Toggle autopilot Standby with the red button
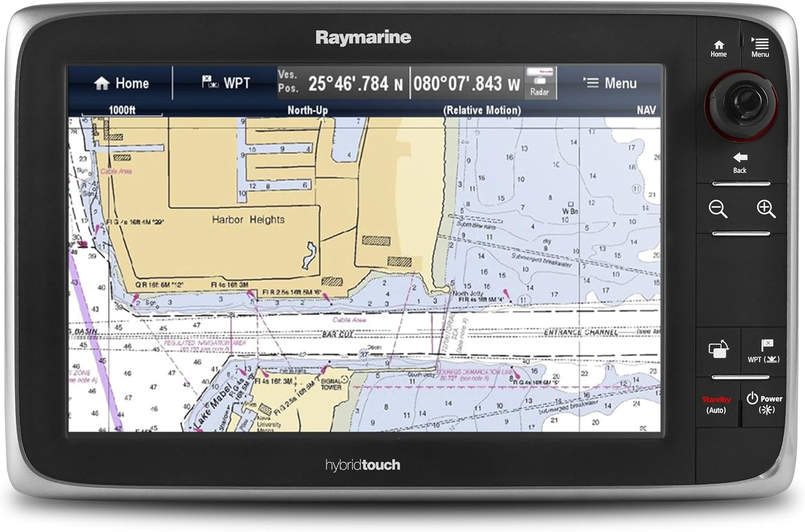The height and width of the screenshot is (532, 805). tap(718, 403)
